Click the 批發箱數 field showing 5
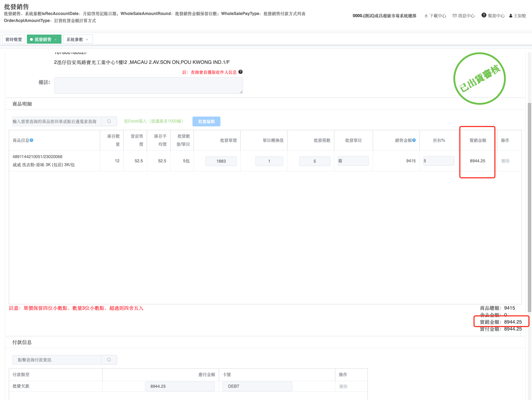The width and height of the screenshot is (532, 400). tap(315, 161)
